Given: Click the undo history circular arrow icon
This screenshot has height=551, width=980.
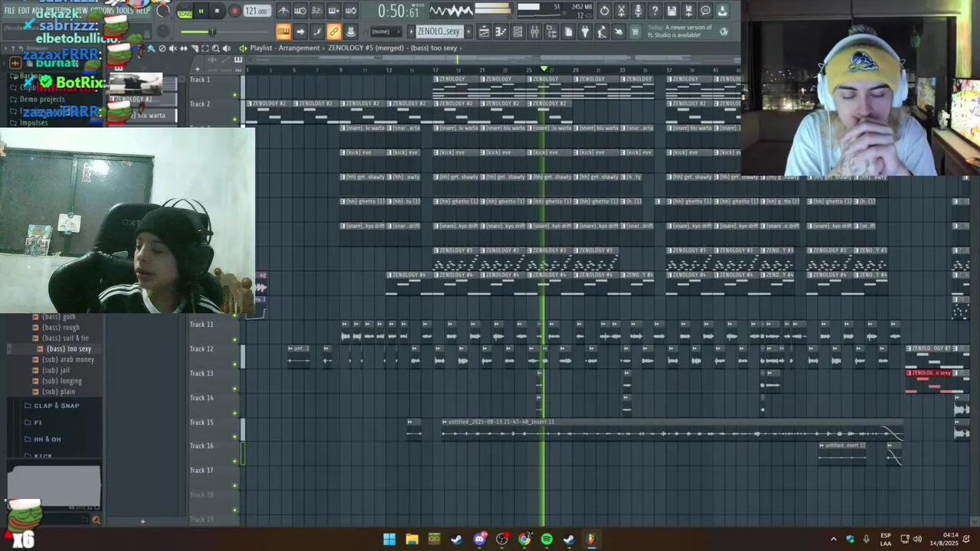Looking at the screenshot, I should pyautogui.click(x=605, y=11).
